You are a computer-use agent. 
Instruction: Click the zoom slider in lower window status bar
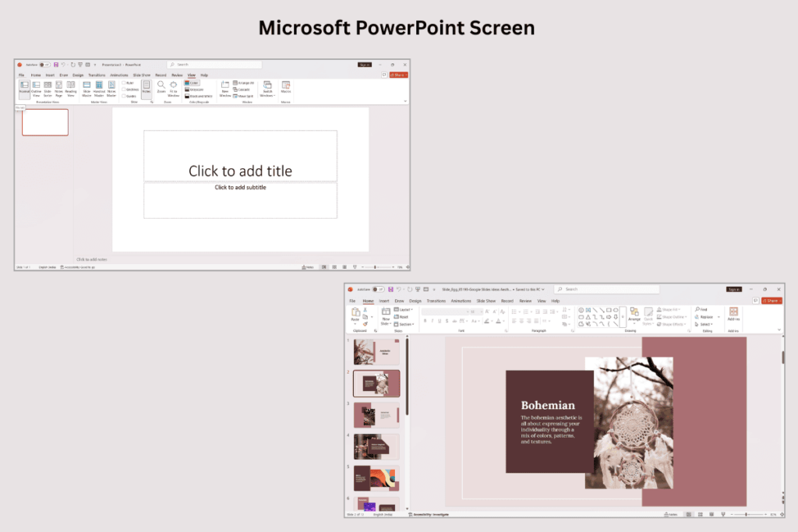tap(748, 515)
